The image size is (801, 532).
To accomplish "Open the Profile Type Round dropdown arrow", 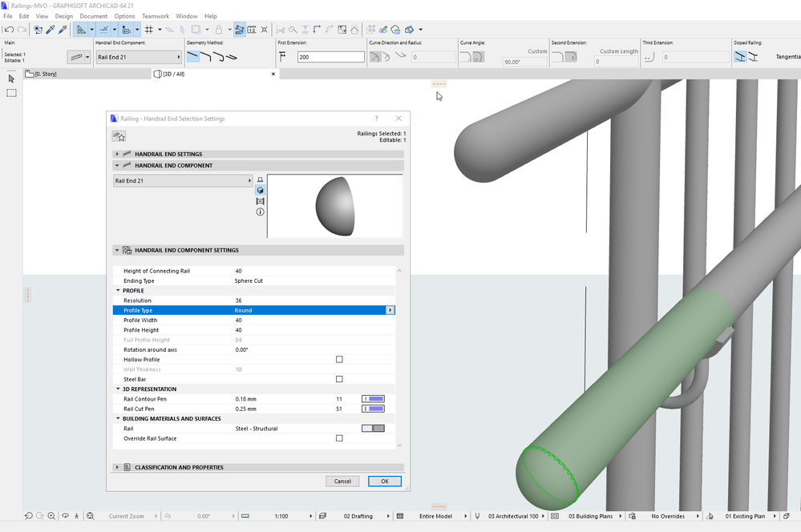I will pyautogui.click(x=390, y=310).
